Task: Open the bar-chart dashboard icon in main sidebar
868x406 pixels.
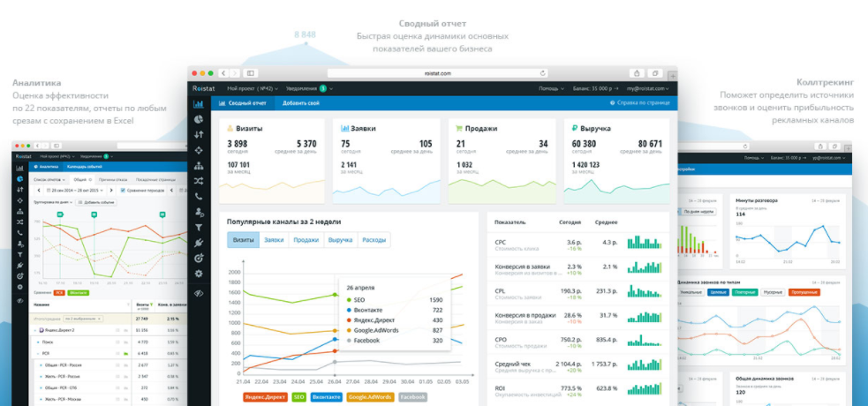Action: pyautogui.click(x=198, y=103)
